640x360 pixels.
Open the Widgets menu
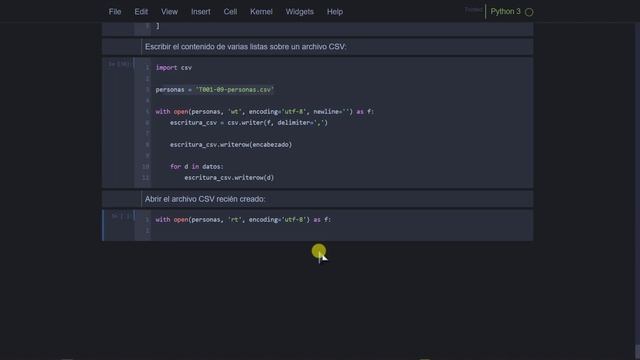pos(300,12)
